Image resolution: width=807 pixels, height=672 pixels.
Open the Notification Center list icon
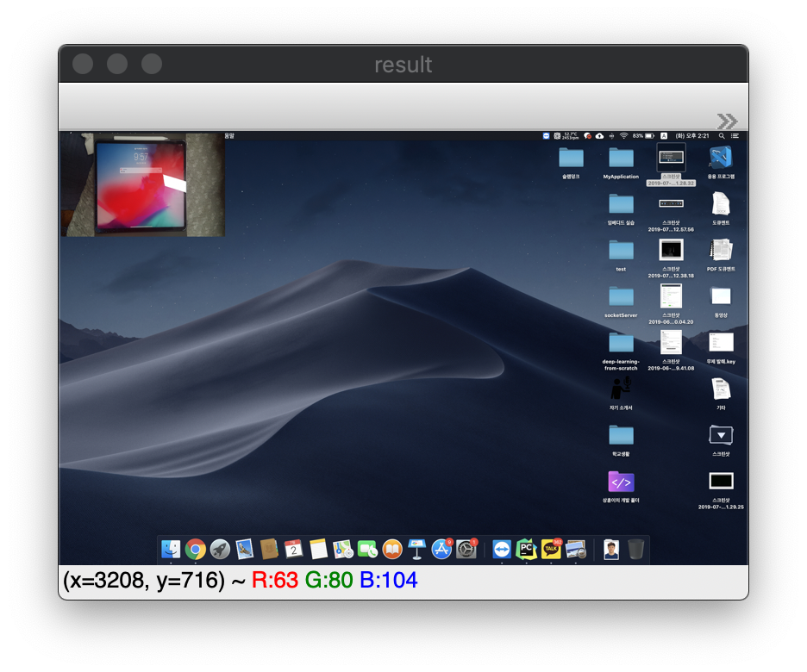click(735, 136)
